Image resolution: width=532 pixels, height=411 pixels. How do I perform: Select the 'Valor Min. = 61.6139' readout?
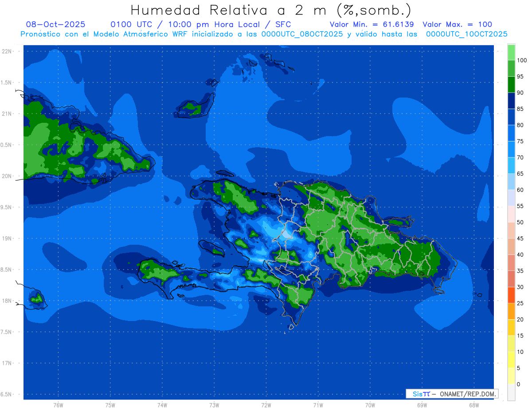click(372, 25)
